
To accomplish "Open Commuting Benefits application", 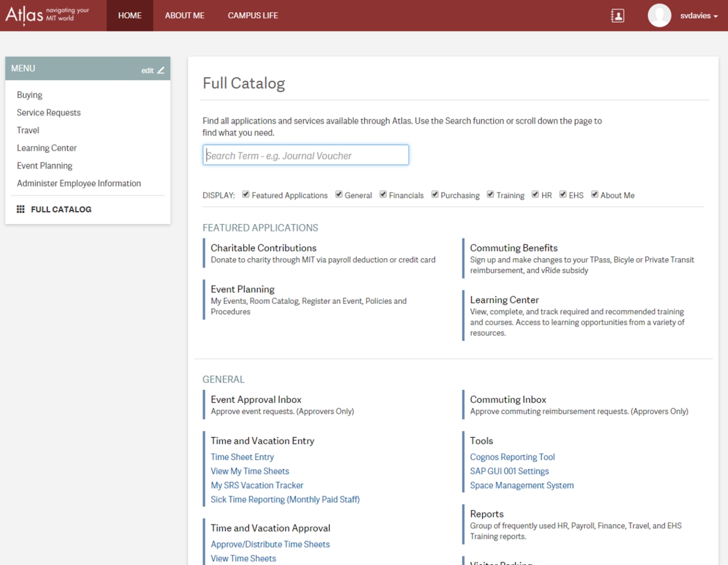I will click(x=513, y=248).
